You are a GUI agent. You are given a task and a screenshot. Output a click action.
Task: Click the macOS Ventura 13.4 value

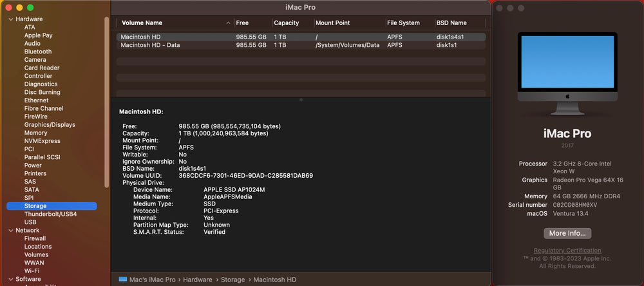tap(571, 214)
